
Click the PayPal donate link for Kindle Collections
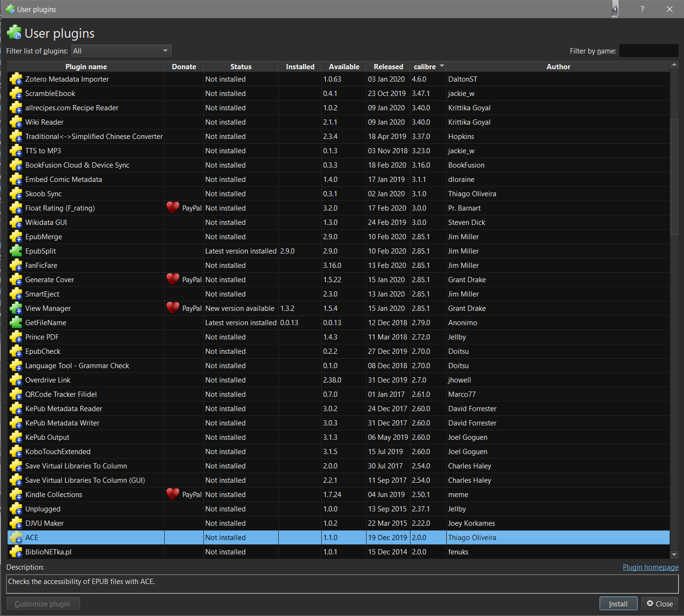pyautogui.click(x=192, y=495)
